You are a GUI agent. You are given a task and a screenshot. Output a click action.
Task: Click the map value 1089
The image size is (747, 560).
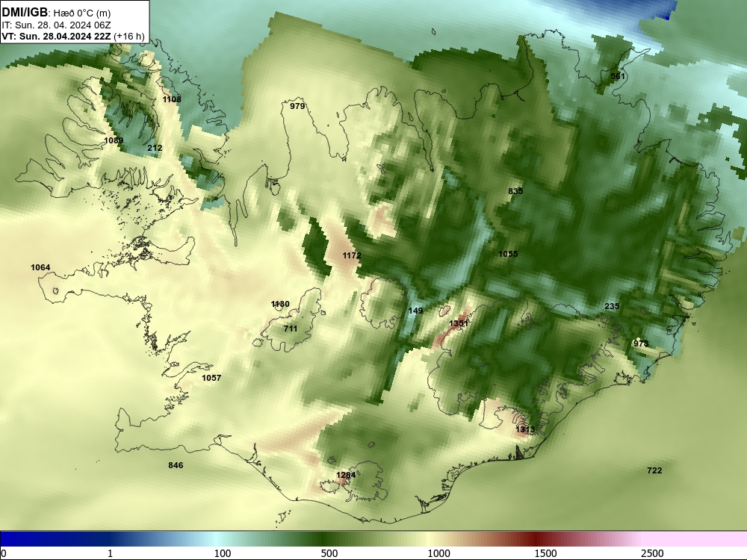pos(114,140)
